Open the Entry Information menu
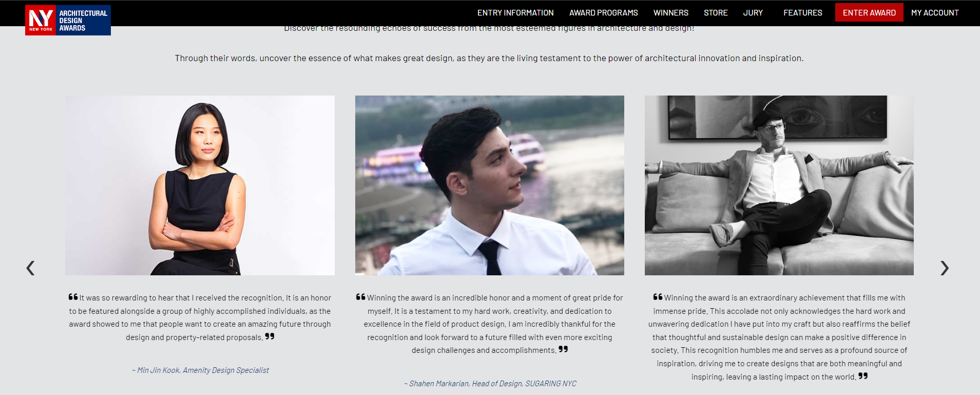The height and width of the screenshot is (395, 980). coord(515,13)
